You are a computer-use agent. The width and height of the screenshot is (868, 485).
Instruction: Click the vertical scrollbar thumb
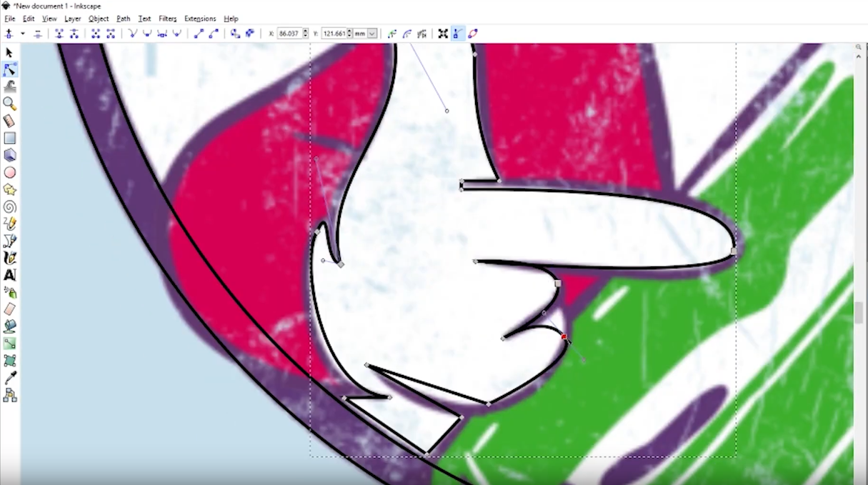tap(859, 313)
